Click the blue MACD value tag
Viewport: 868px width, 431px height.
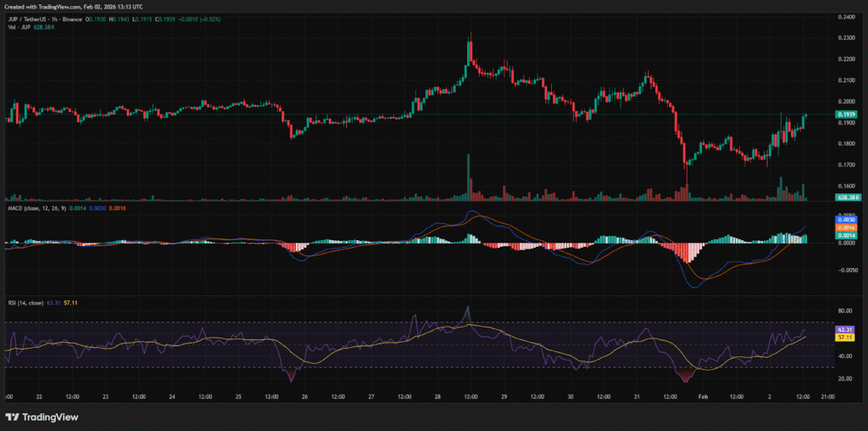click(848, 220)
